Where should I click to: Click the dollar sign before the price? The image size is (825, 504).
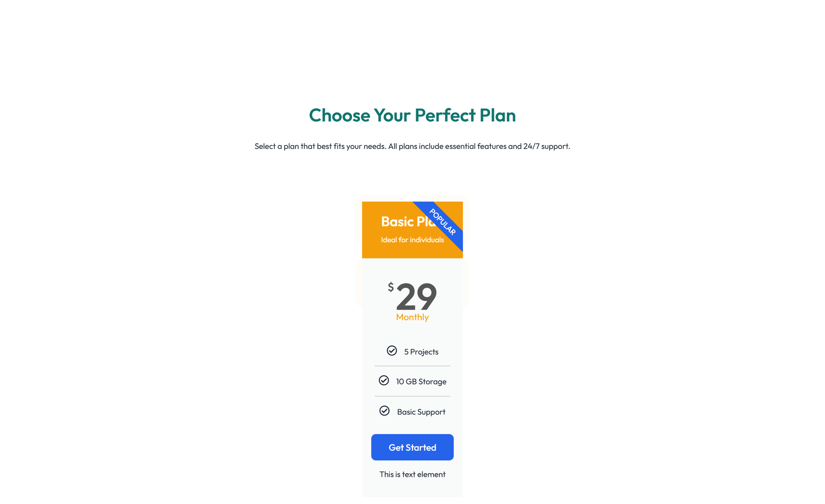(x=391, y=287)
